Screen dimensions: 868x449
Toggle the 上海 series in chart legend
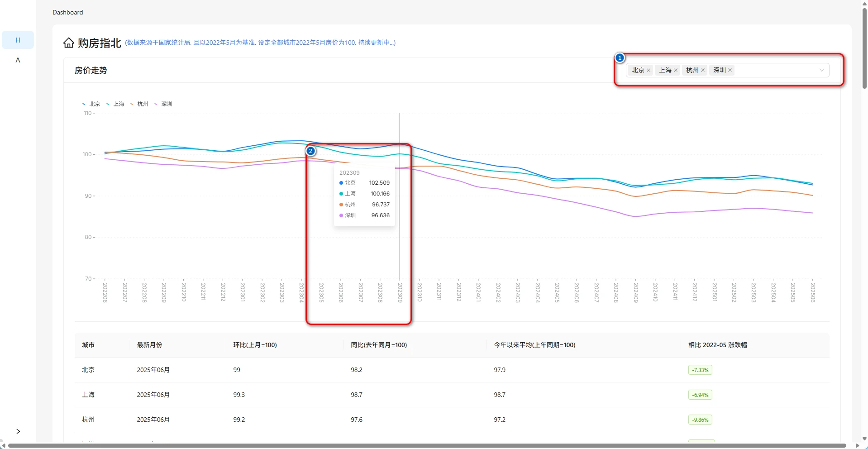115,104
